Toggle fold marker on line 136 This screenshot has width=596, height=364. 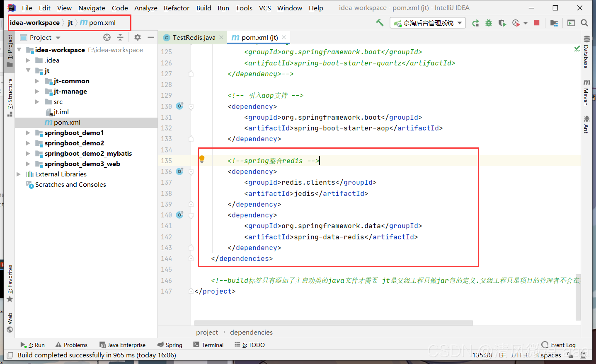point(191,172)
